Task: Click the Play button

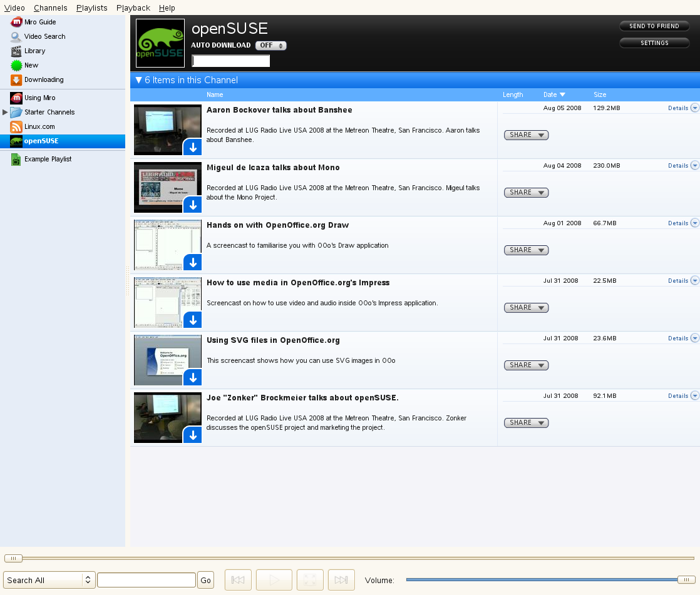Action: pyautogui.click(x=274, y=580)
